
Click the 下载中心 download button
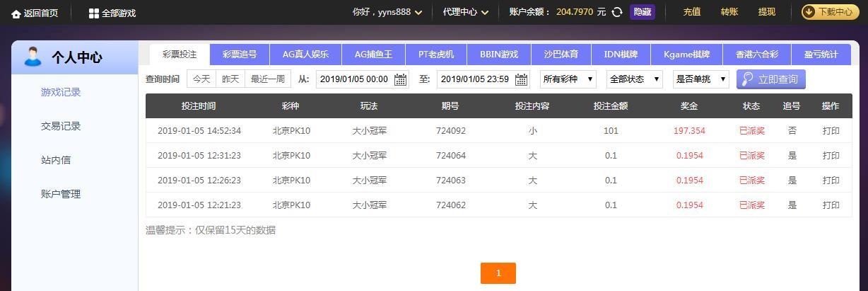(830, 12)
